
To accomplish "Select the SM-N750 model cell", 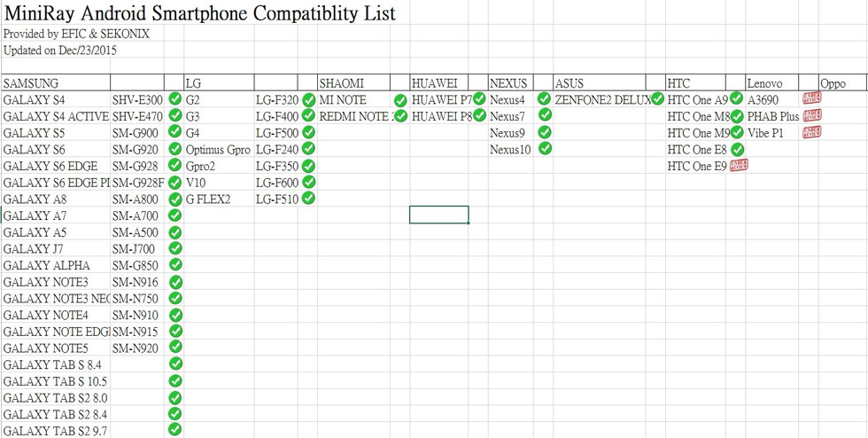I will 137,299.
